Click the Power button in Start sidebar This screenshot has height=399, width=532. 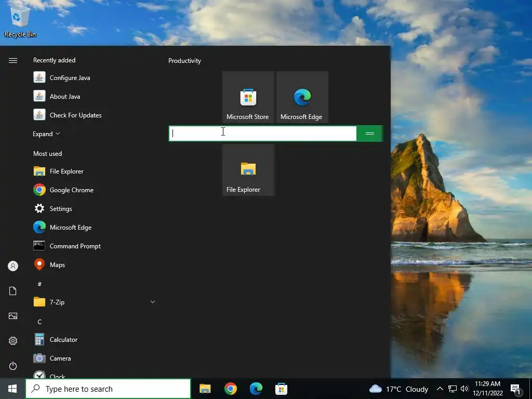13,366
